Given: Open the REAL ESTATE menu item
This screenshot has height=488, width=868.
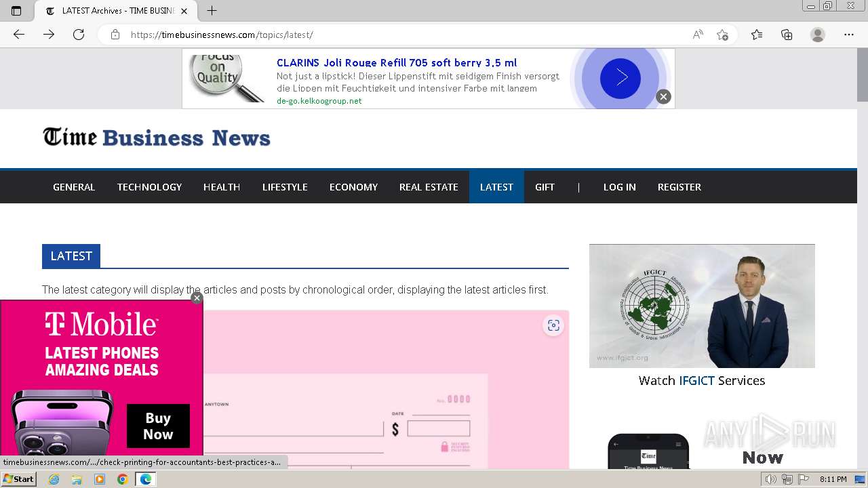Looking at the screenshot, I should click(429, 187).
